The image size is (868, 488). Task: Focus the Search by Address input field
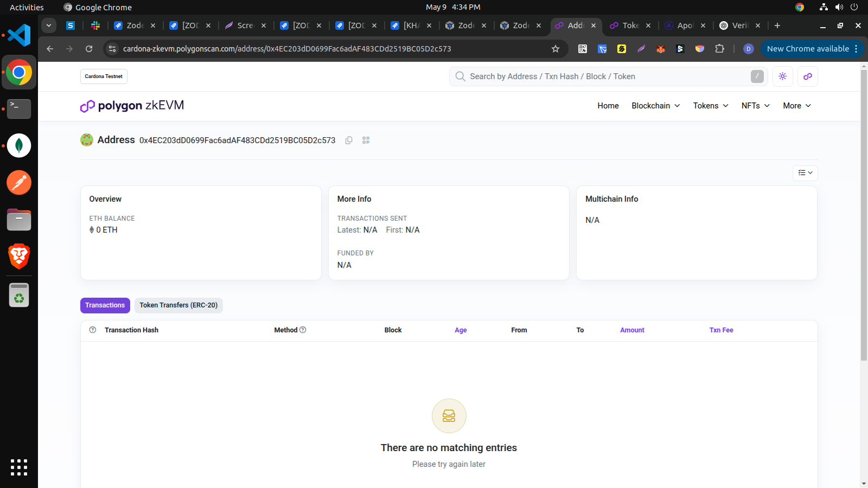point(608,76)
